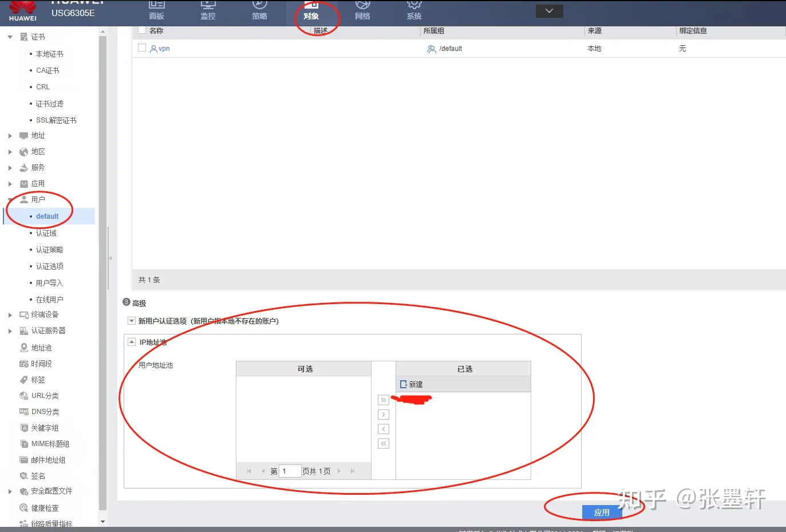This screenshot has width=786, height=532.
Task: Click the 应用 application icon
Action: click(x=24, y=184)
